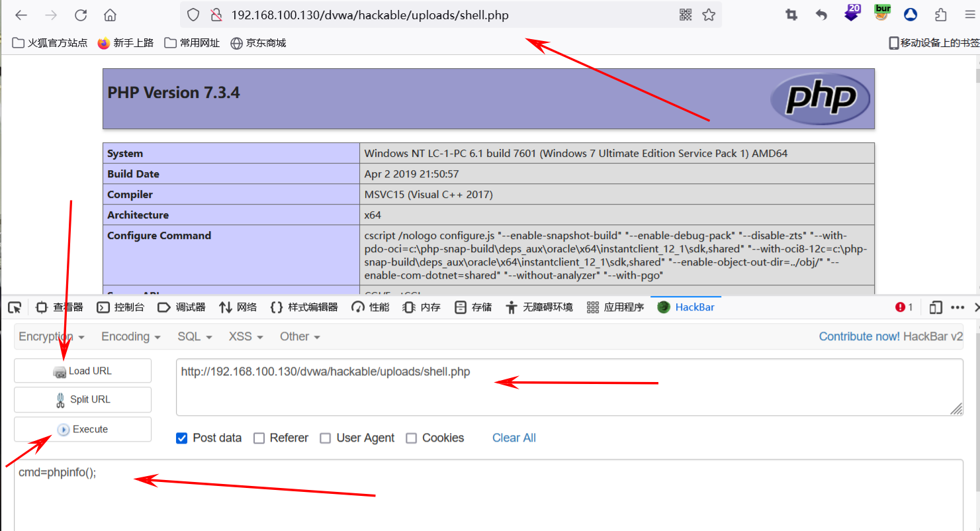The width and height of the screenshot is (980, 531).
Task: Click the screenshot crop toolbar icon
Action: click(791, 15)
